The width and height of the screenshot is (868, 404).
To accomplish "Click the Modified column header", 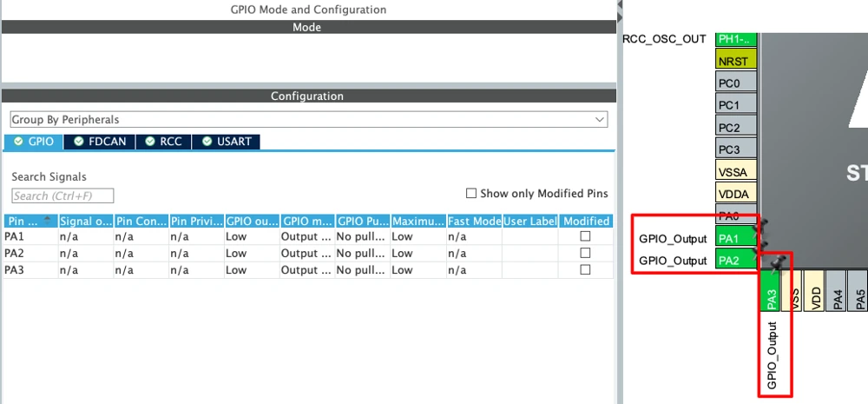I will click(586, 222).
